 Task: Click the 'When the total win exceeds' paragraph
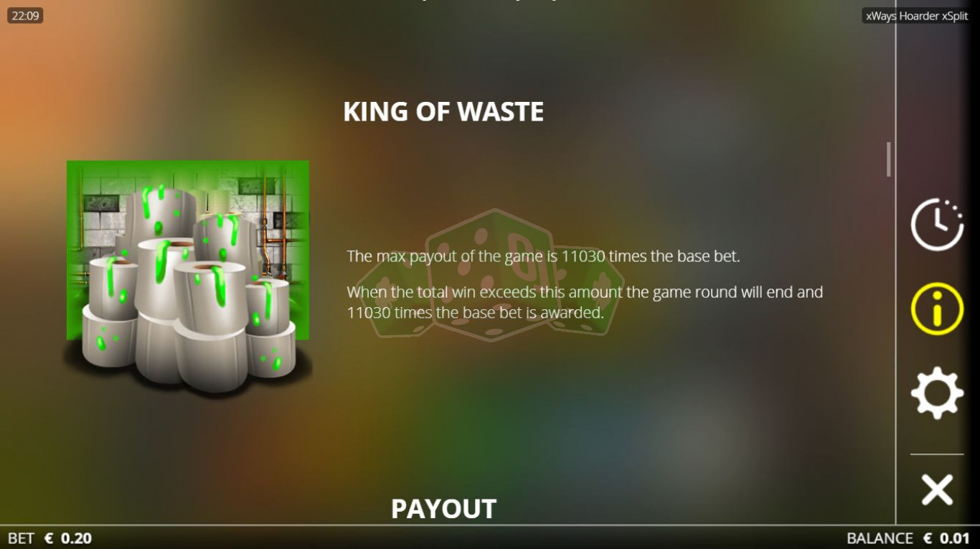coord(585,302)
